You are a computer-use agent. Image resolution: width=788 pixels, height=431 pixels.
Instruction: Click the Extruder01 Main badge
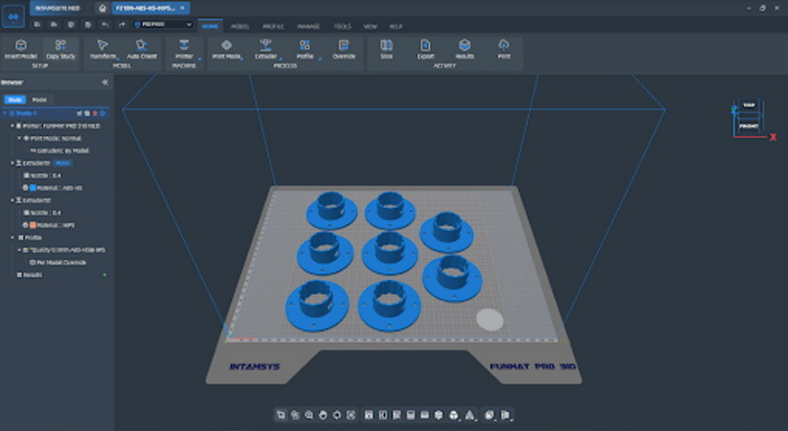coord(62,162)
